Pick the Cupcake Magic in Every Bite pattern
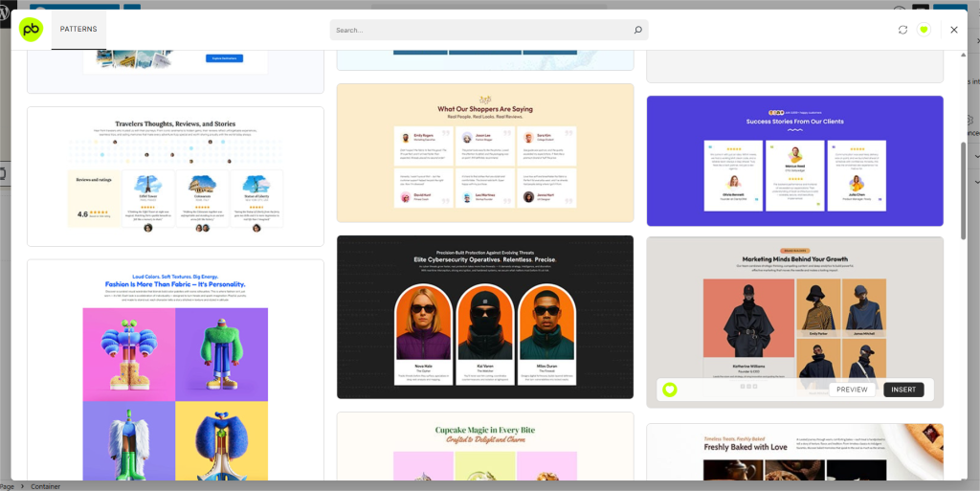The height and width of the screenshot is (491, 980). click(484, 446)
